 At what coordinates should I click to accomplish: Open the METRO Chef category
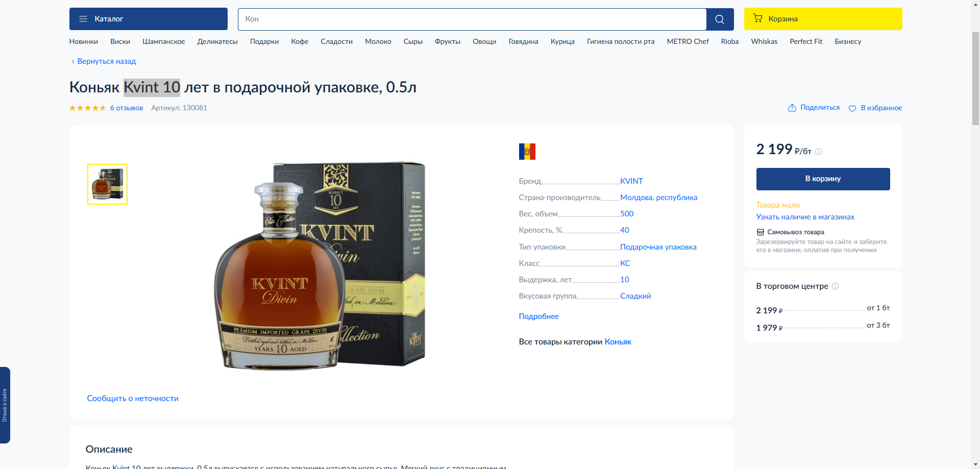coord(688,41)
